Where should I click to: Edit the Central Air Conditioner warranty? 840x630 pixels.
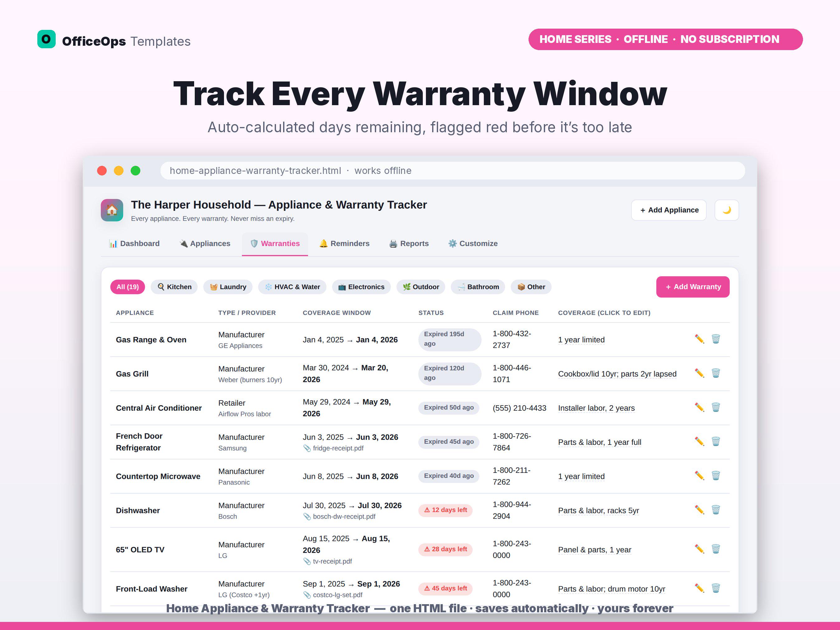(699, 407)
